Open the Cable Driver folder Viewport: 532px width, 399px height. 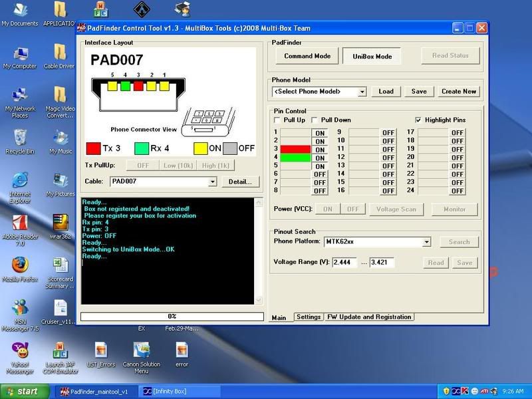[x=59, y=58]
